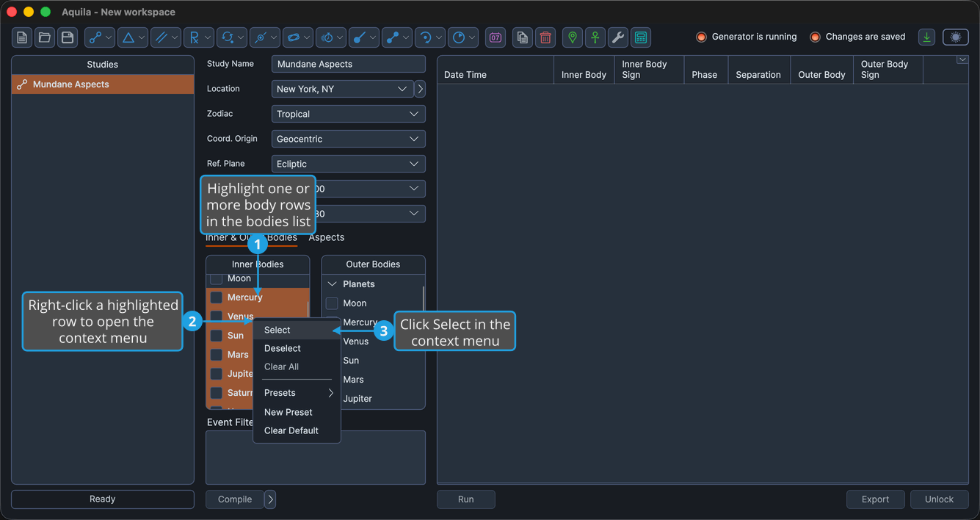
Task: Choose Select in the context menu
Action: click(297, 330)
